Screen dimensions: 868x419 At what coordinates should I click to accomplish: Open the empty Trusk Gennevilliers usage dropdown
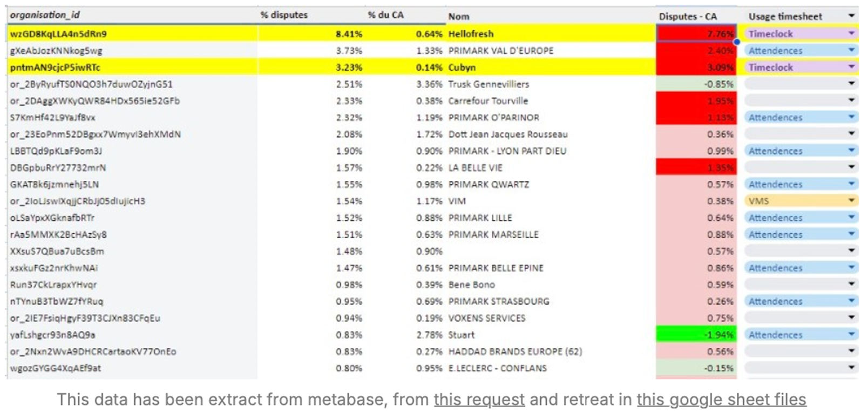click(851, 84)
